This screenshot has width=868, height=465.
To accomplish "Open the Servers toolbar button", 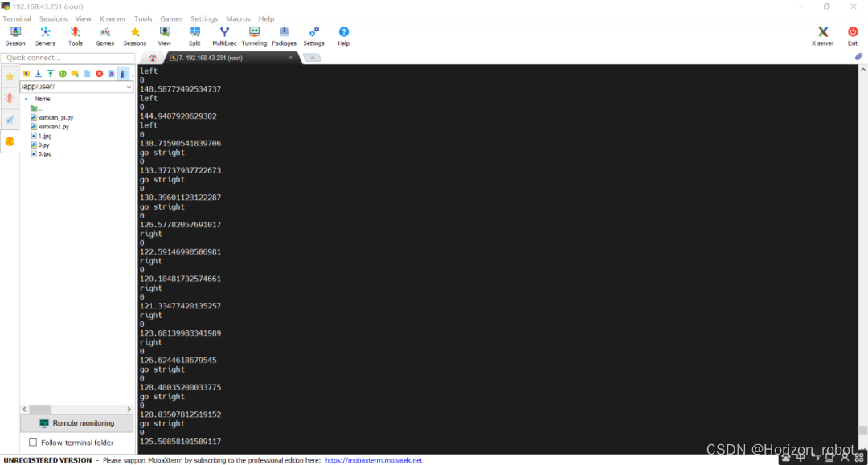I will 45,36.
